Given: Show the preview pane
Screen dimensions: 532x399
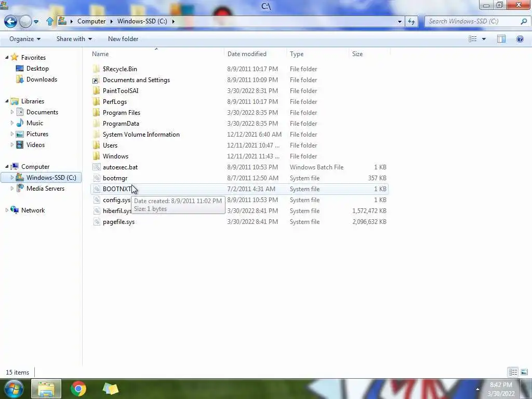Looking at the screenshot, I should tap(501, 39).
